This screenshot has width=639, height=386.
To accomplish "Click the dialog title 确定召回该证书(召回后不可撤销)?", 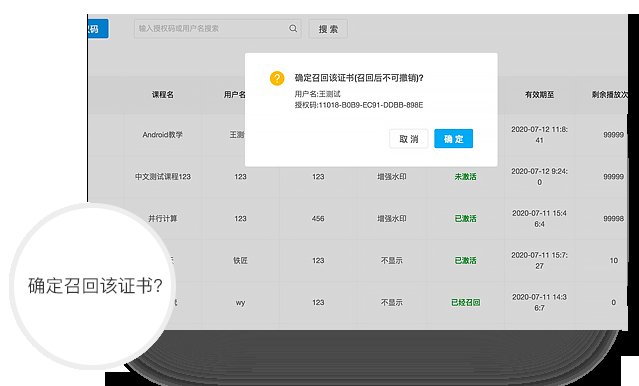I will click(359, 78).
